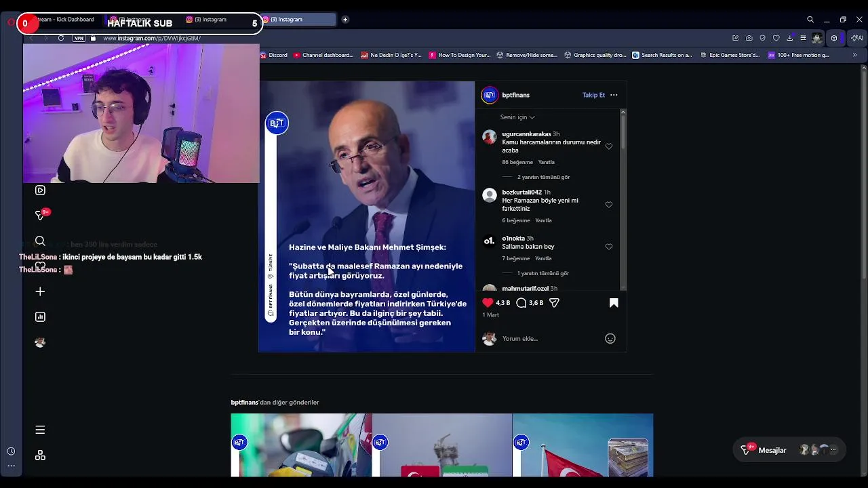Open the 'Channel dashboard...' bookmark
This screenshot has width=868, height=488.
tap(323, 55)
